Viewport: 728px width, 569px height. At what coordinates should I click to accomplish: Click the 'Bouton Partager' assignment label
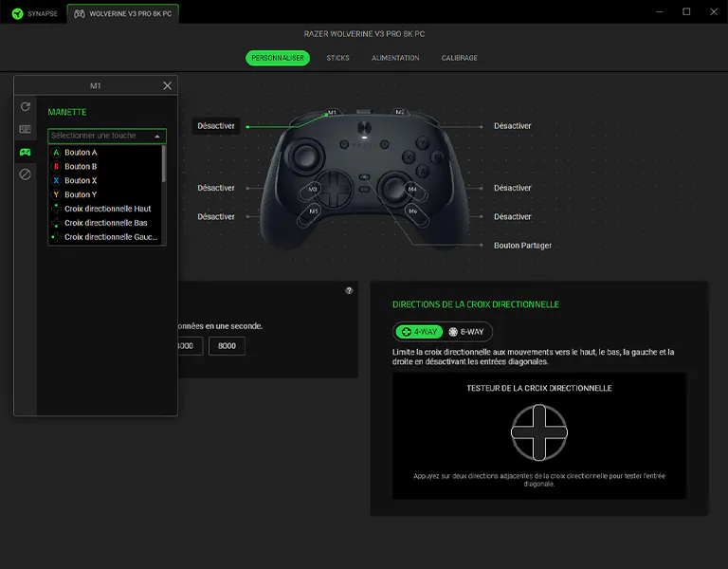522,245
